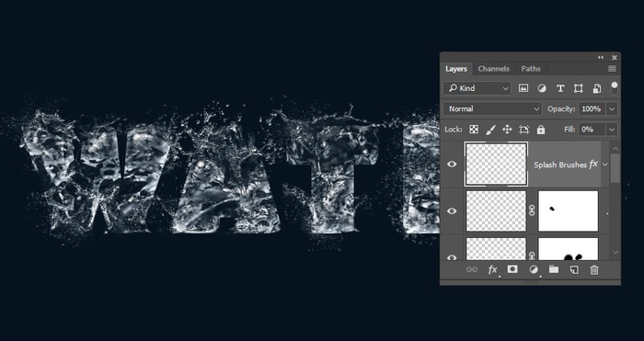Hide the Splash Brushes layer

coord(452,165)
